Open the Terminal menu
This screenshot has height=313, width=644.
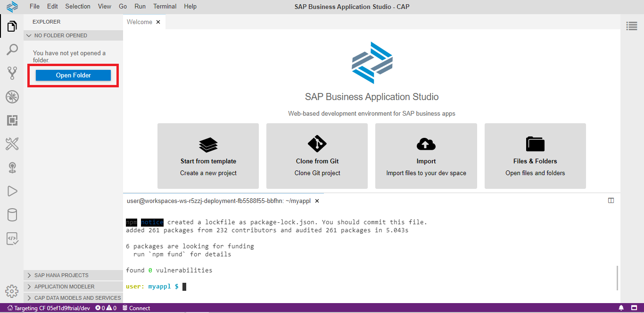pyautogui.click(x=165, y=7)
